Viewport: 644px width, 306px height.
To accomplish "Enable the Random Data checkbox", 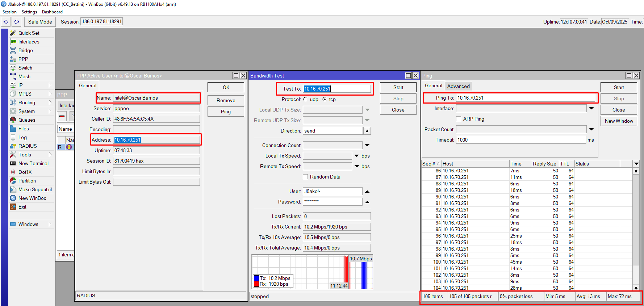I will [x=305, y=177].
